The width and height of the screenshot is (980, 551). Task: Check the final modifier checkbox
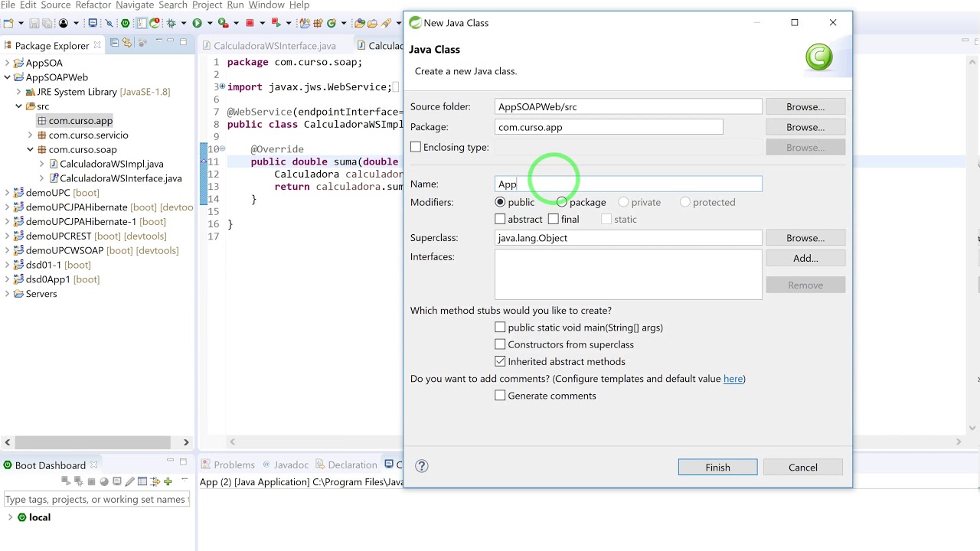(554, 219)
